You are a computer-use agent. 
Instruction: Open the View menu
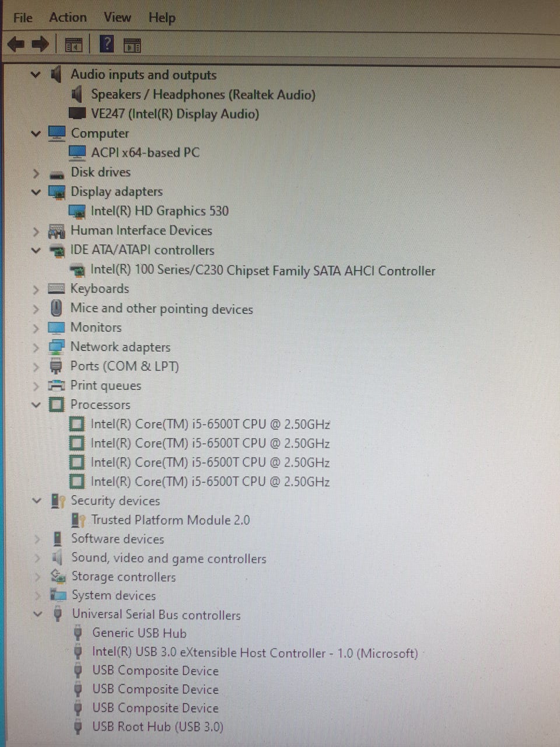tap(117, 18)
